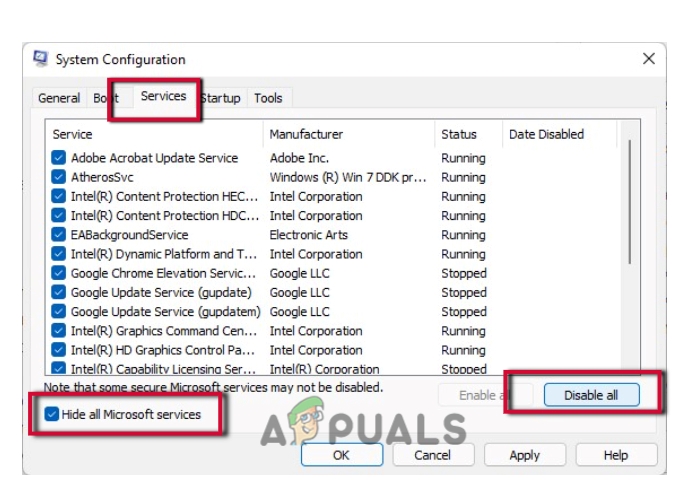Sort by Manufacturer column header
This screenshot has height=494, width=674.
349,134
